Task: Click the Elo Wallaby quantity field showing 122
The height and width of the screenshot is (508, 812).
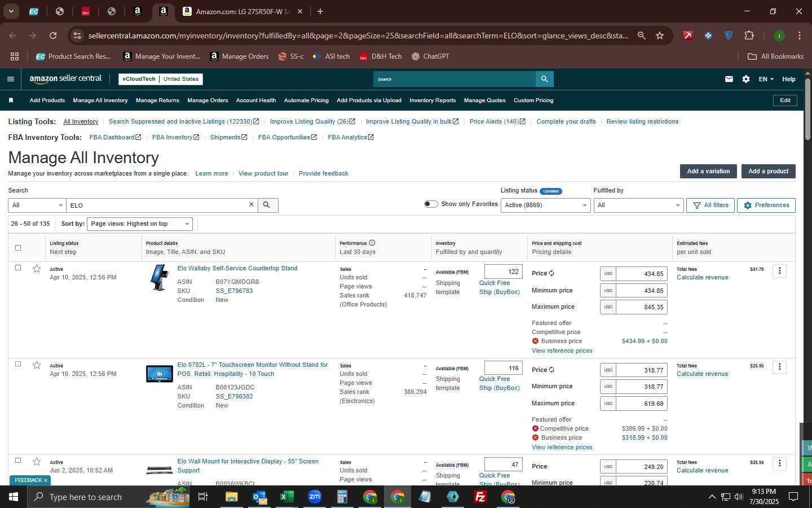Action: point(504,271)
